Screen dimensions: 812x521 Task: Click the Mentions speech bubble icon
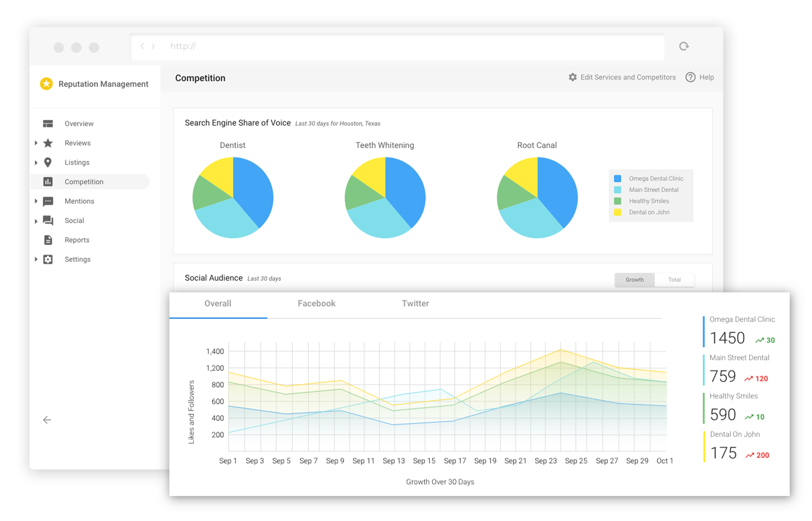pyautogui.click(x=48, y=201)
